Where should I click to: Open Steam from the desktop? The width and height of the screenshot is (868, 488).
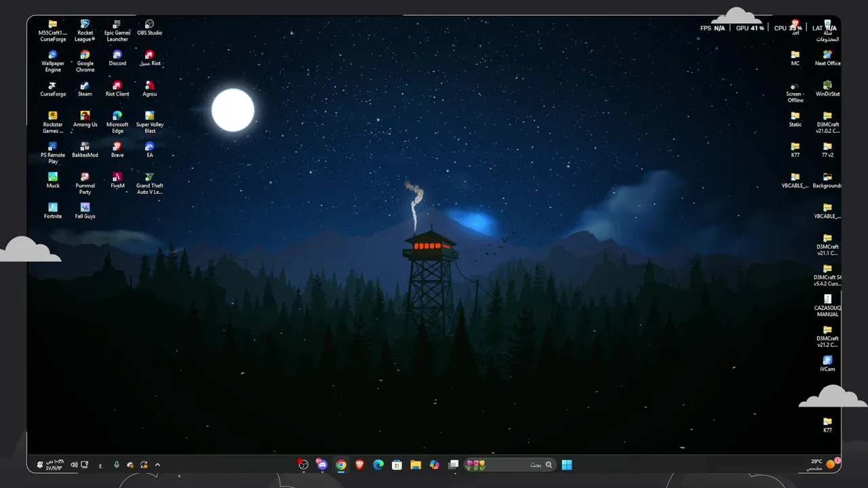coord(85,89)
